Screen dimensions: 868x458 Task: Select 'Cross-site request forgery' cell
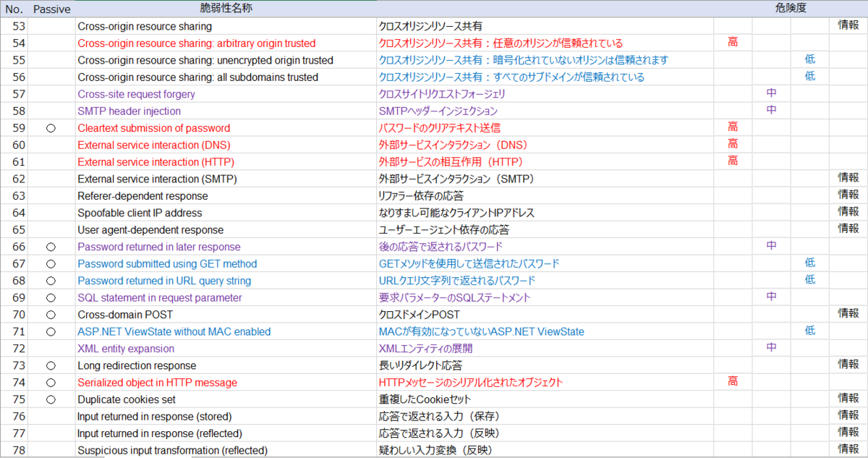[x=226, y=94]
